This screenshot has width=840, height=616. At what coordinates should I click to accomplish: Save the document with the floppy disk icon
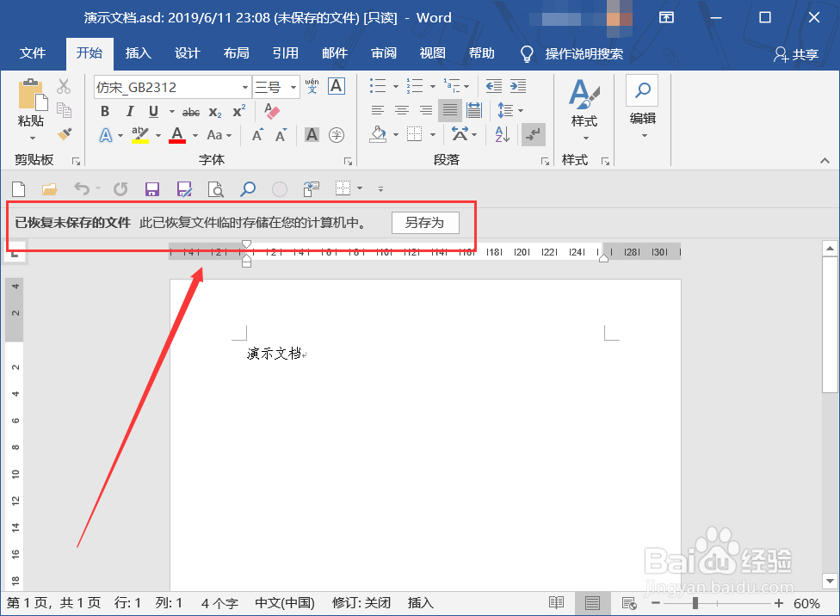pos(152,188)
